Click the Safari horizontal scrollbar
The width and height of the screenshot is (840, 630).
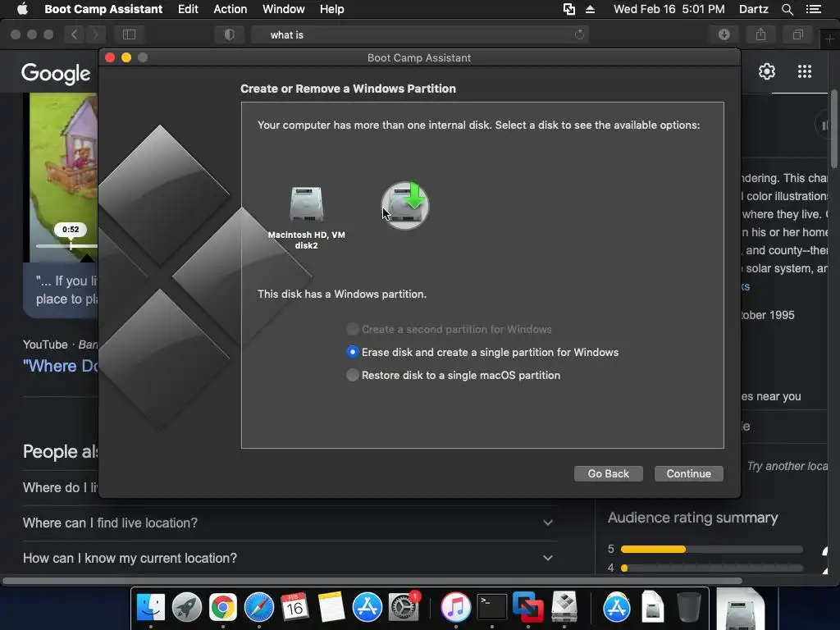pos(372,581)
